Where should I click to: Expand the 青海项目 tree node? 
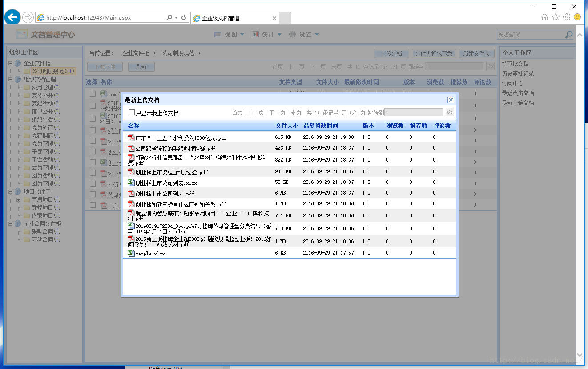18,199
